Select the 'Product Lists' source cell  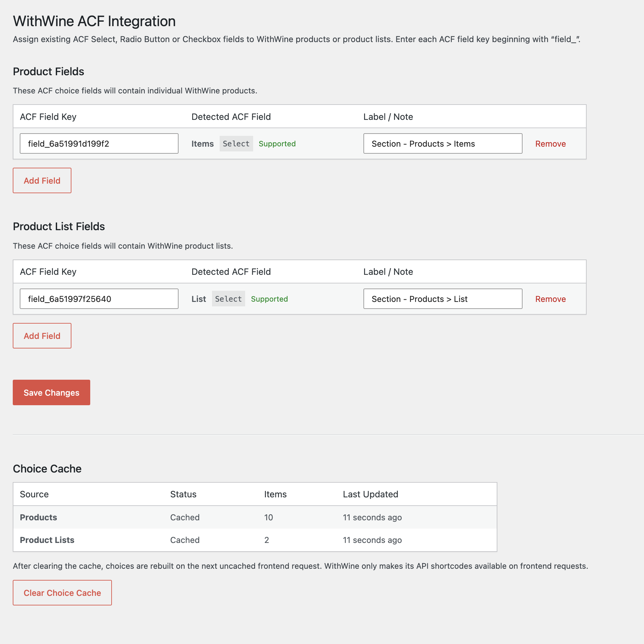point(47,540)
